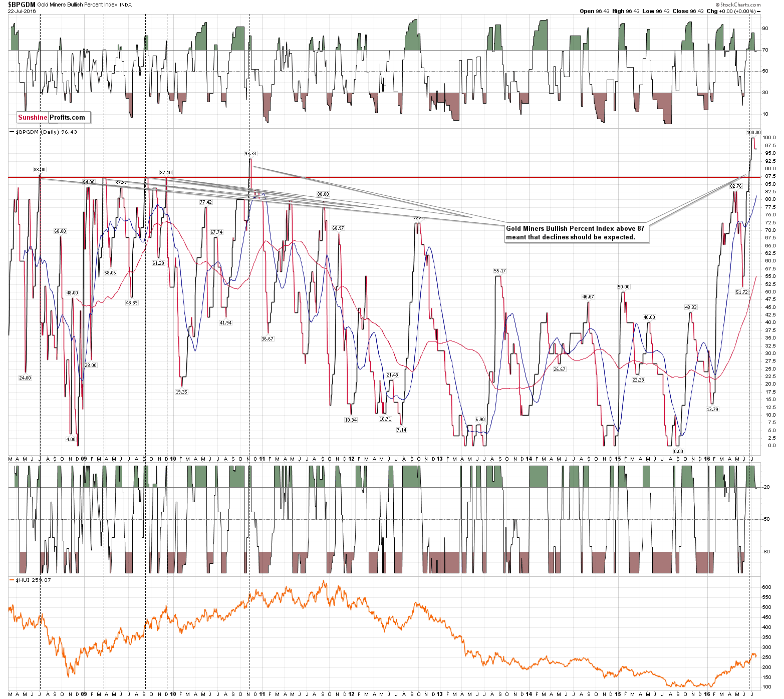Click the 24.00 low label at chart left
The height and width of the screenshot is (699, 784).
25,378
